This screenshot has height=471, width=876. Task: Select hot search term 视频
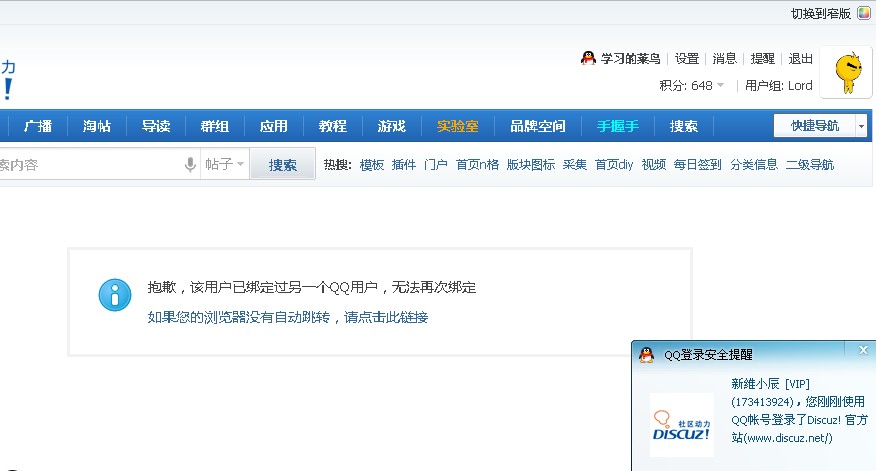(654, 165)
